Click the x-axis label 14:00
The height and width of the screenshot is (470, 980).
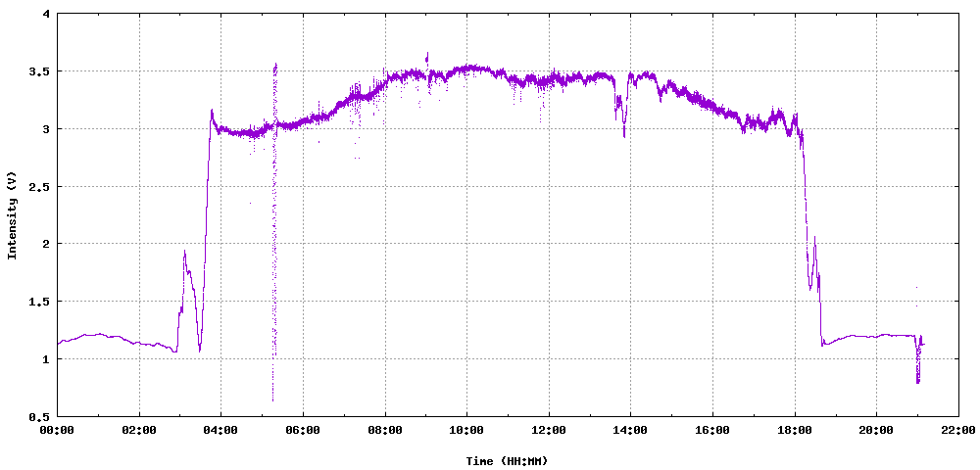630,430
